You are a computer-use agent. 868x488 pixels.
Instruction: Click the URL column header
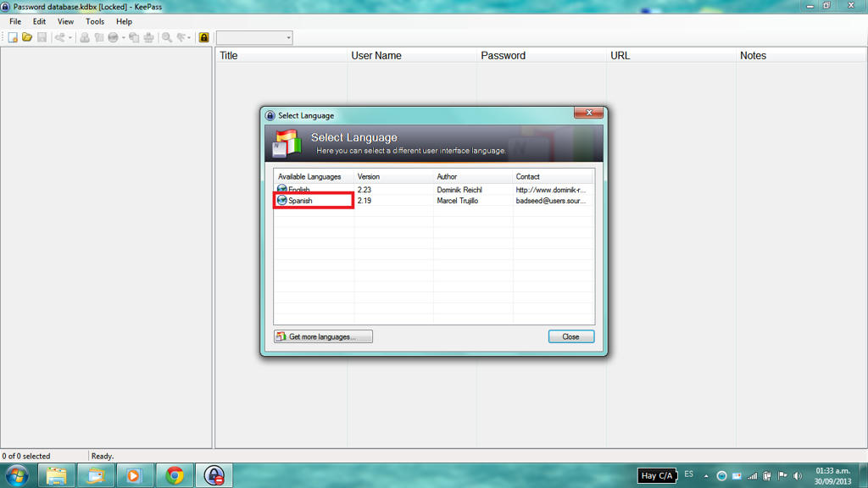coord(671,55)
